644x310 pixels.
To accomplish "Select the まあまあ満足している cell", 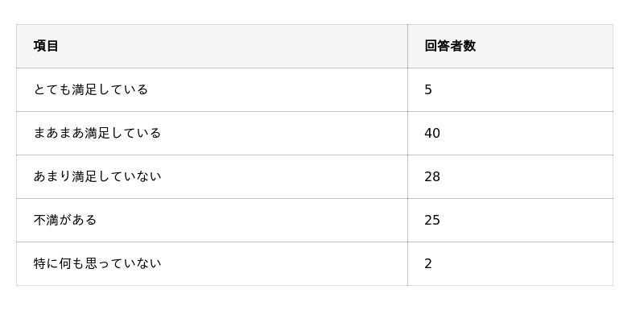I will point(212,133).
